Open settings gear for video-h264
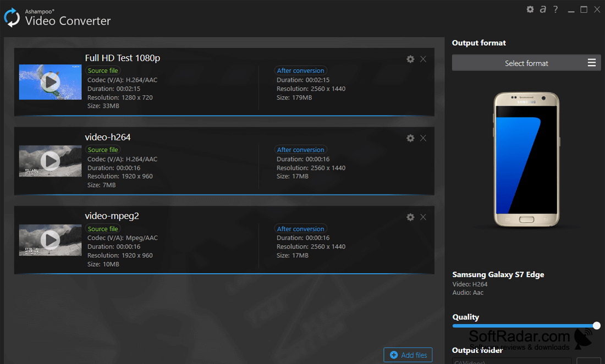This screenshot has width=605, height=364. pyautogui.click(x=410, y=138)
